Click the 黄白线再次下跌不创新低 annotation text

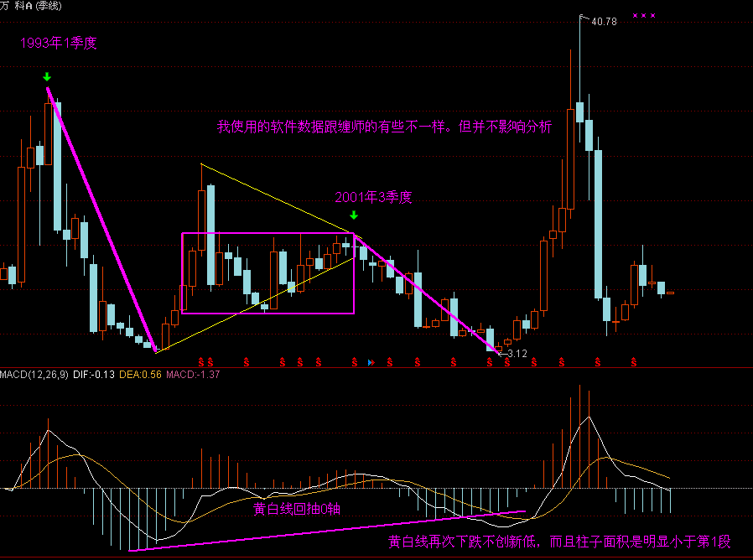click(559, 542)
